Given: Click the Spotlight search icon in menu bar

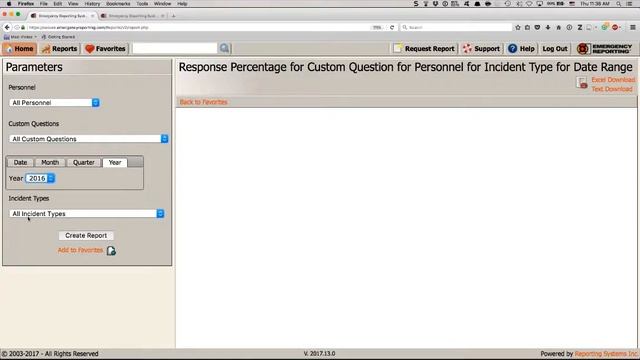Looking at the screenshot, I should coord(619,4).
